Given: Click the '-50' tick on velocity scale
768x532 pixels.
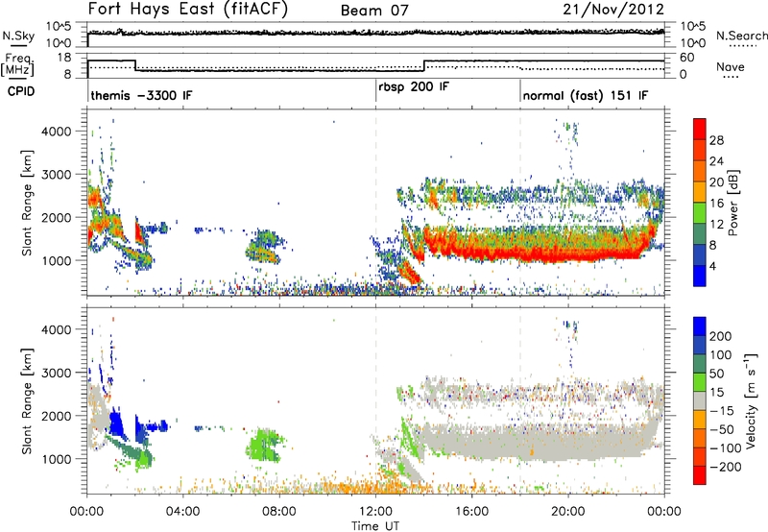Looking at the screenshot, I should tap(721, 429).
